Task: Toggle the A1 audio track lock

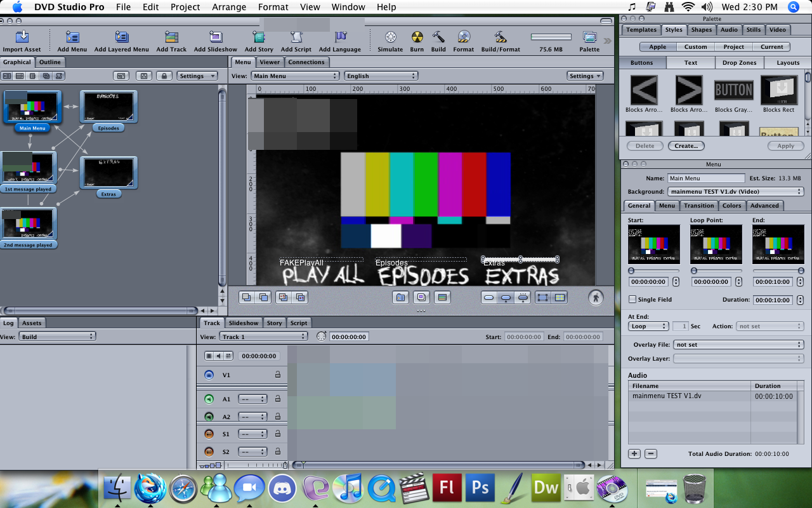Action: [277, 399]
